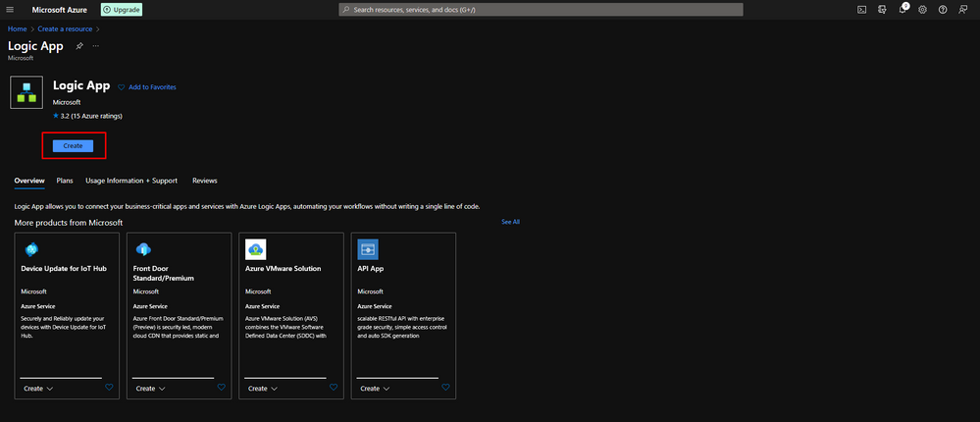Image resolution: width=980 pixels, height=422 pixels.
Task: Click the Front Door Standard/Premium icon
Action: (x=143, y=249)
